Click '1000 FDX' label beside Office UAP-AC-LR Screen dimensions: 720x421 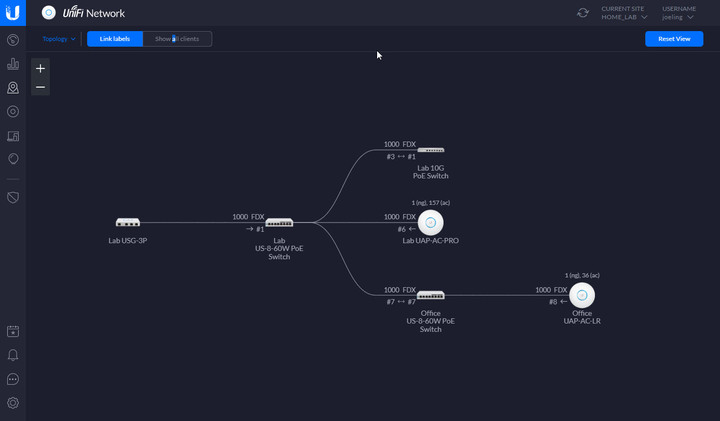pyautogui.click(x=551, y=290)
